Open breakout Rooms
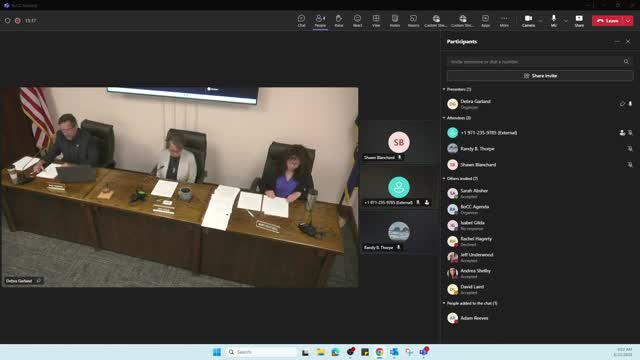The image size is (640, 360). tap(413, 20)
